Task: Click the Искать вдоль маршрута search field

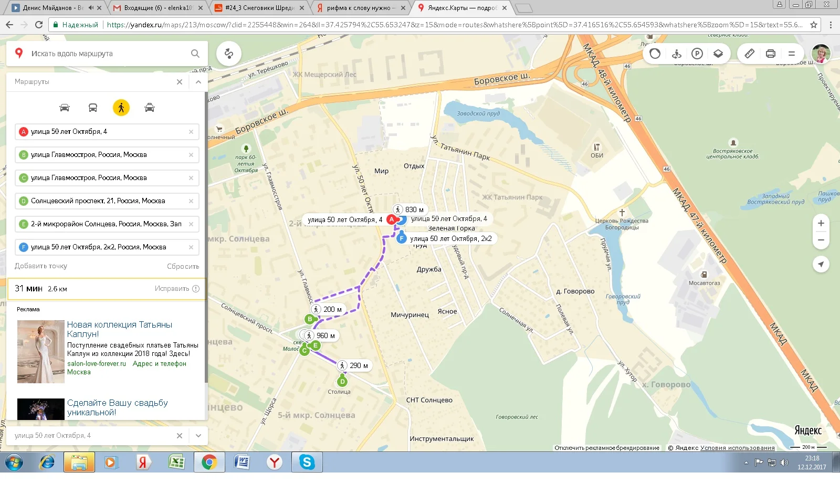Action: coord(108,54)
